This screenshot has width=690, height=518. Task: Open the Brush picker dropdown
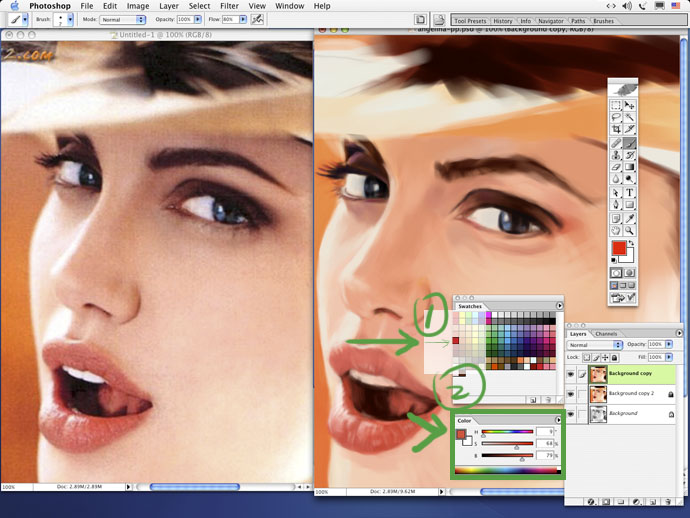[x=70, y=19]
